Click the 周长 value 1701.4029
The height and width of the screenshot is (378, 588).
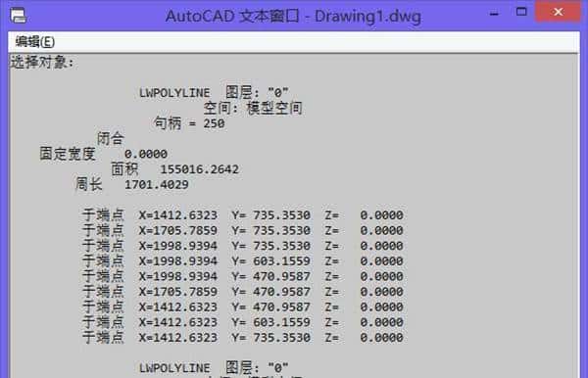click(157, 185)
